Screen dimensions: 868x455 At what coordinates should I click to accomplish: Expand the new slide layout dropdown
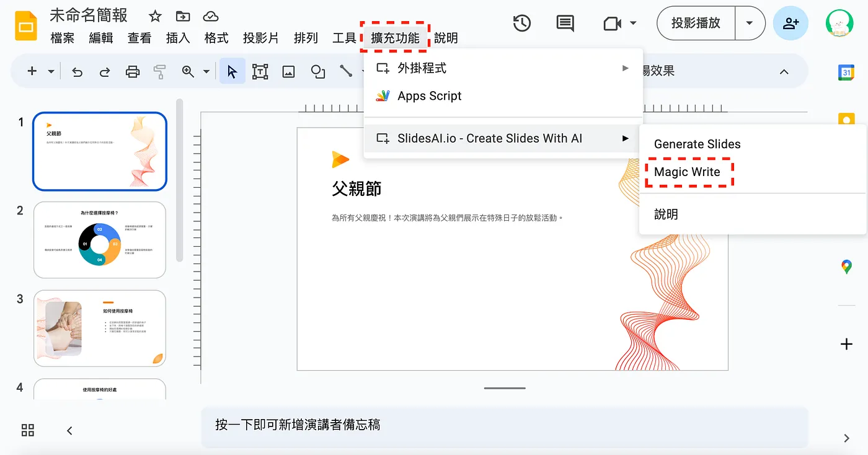point(51,71)
